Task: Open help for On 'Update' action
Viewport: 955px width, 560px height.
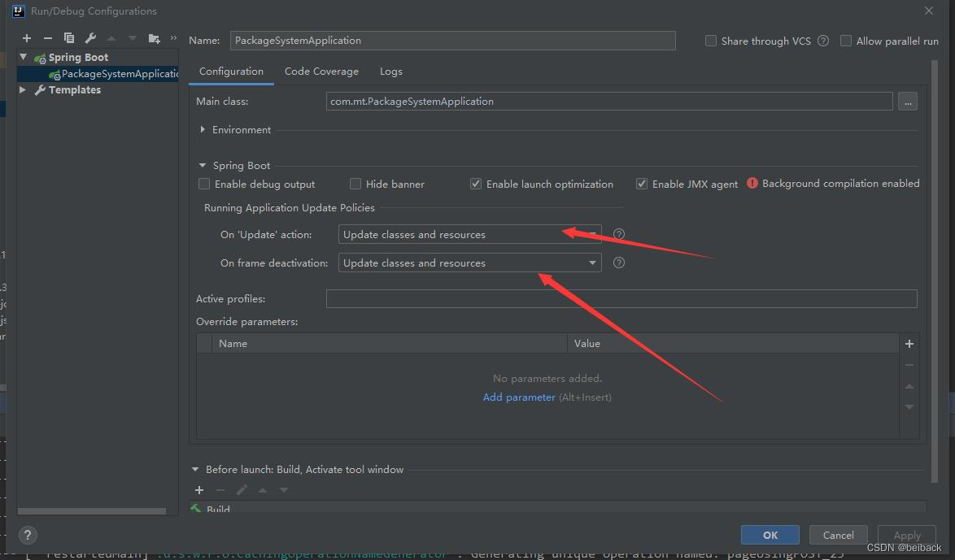Action: 619,234
